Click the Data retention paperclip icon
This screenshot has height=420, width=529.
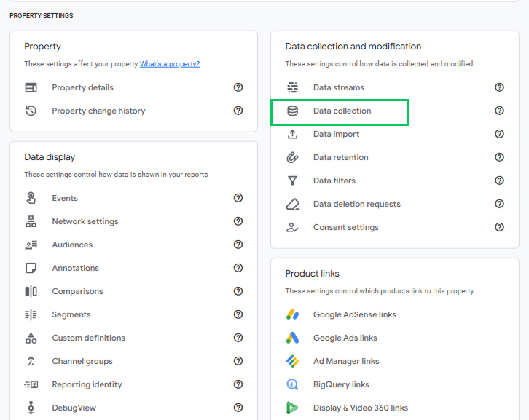pyautogui.click(x=292, y=157)
